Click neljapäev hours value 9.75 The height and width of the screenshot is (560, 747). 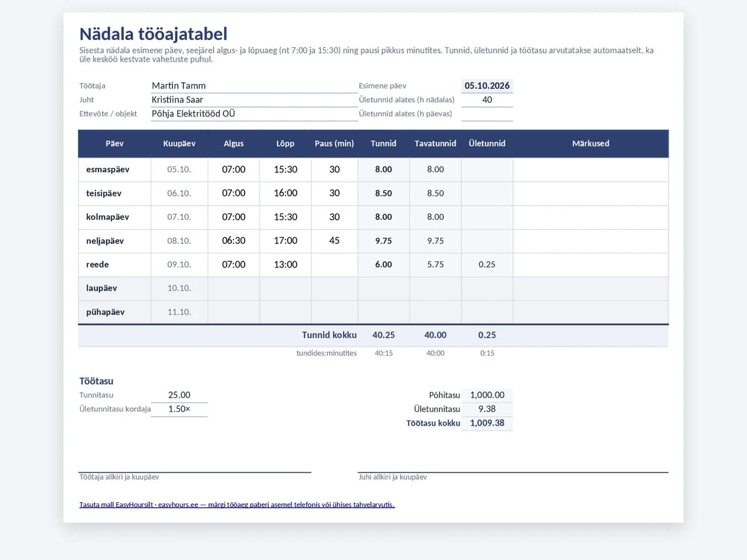(x=383, y=241)
